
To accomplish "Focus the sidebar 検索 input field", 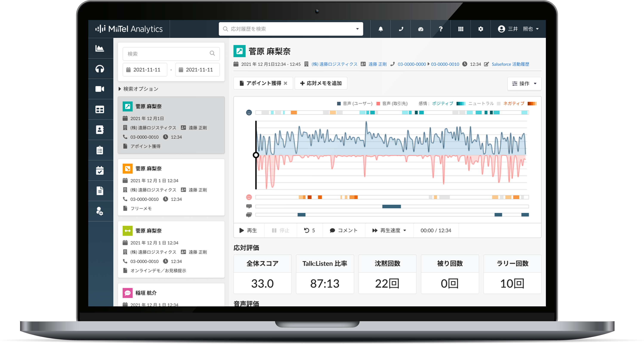I will point(171,54).
